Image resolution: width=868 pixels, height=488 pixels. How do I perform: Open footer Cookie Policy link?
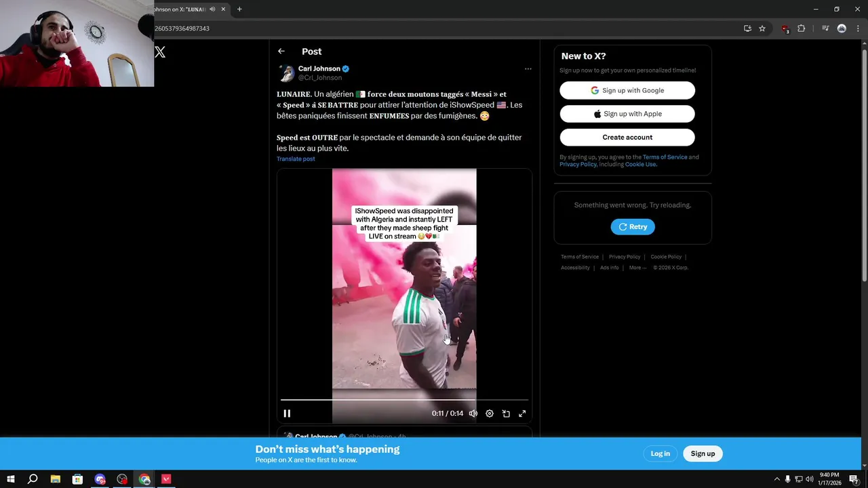pyautogui.click(x=666, y=257)
